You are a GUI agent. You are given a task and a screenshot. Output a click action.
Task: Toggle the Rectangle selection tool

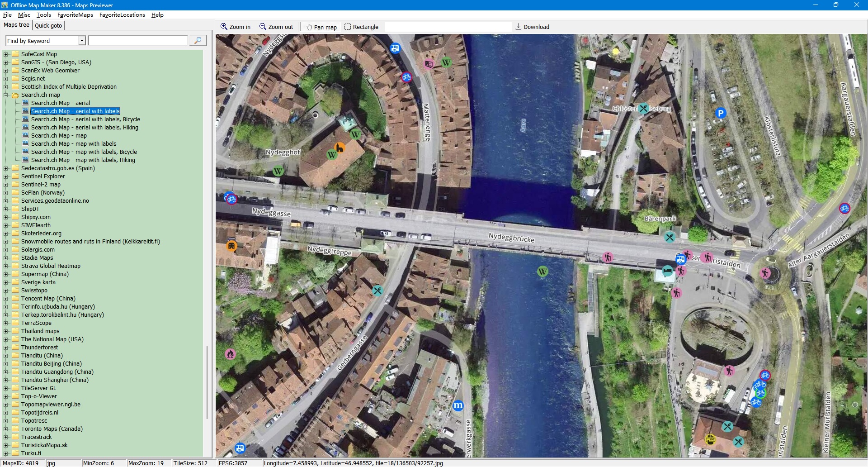361,27
